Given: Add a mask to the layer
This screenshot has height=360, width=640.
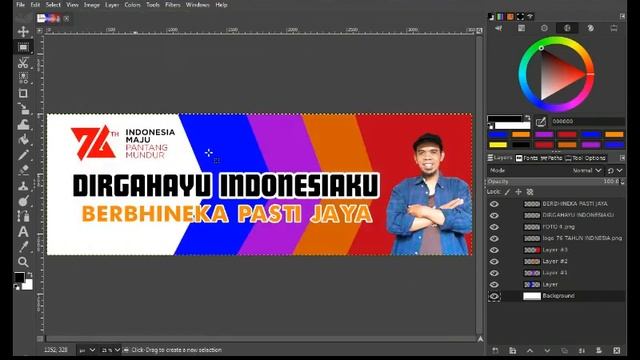Looking at the screenshot, I should pos(599,351).
